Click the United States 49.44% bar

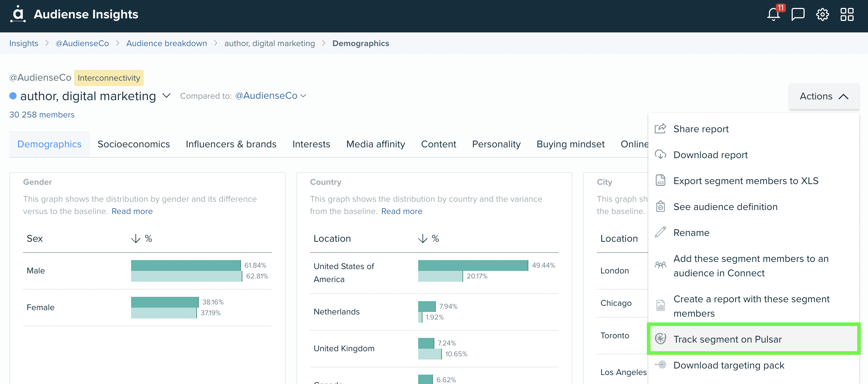click(473, 265)
